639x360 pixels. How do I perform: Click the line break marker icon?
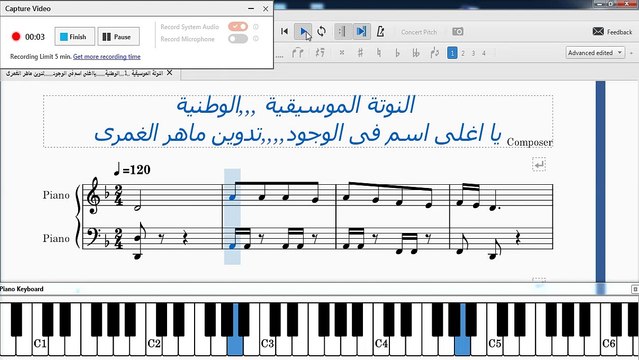click(539, 164)
